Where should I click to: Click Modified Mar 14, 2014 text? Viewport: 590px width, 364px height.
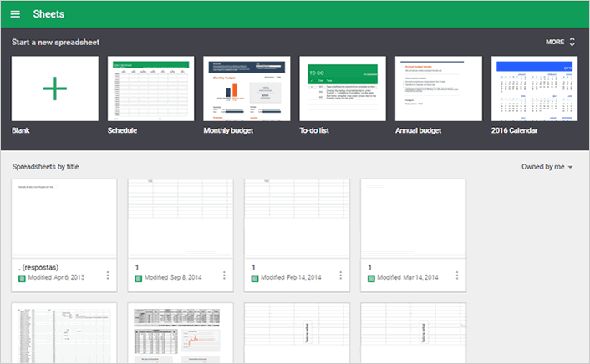pos(408,277)
